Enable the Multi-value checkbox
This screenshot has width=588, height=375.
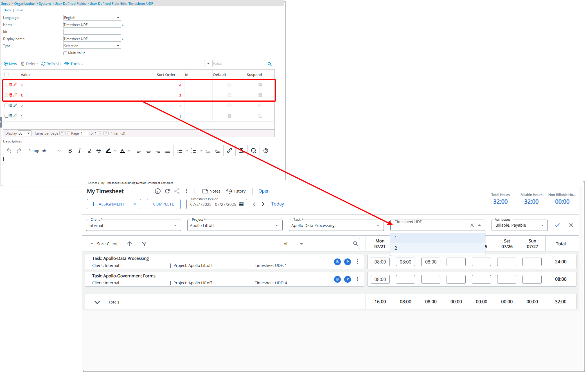point(65,53)
